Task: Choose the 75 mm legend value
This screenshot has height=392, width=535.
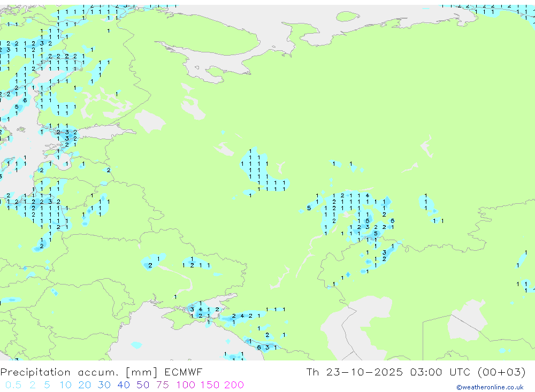Action: (x=163, y=385)
